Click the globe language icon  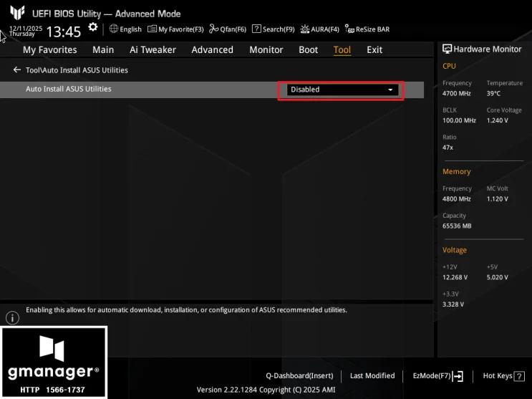114,29
